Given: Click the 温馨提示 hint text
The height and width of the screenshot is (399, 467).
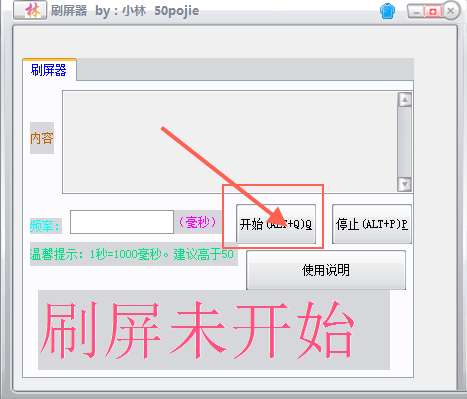Looking at the screenshot, I should click(132, 255).
